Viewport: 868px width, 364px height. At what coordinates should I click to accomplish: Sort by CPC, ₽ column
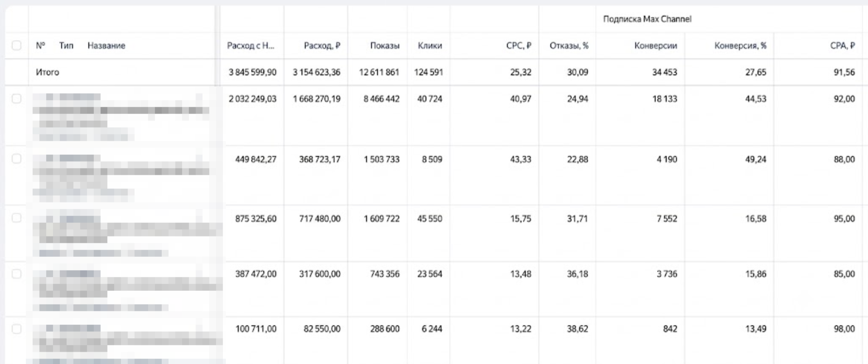pyautogui.click(x=519, y=45)
